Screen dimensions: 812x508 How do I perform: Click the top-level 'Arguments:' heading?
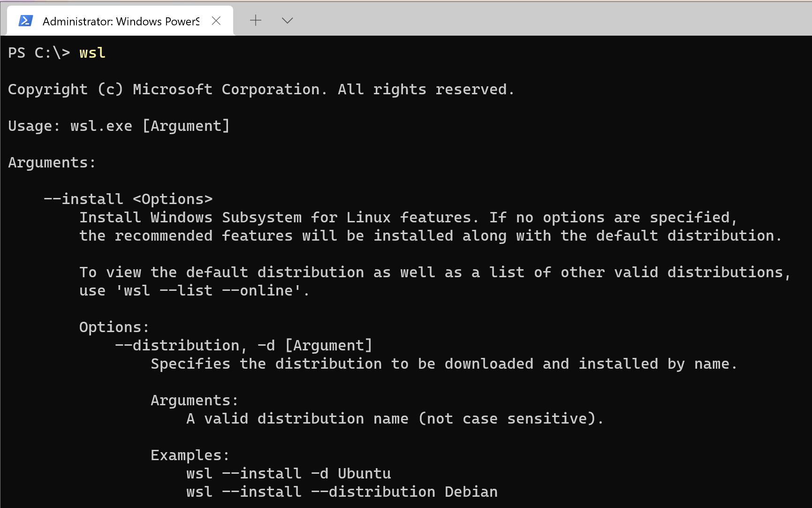click(x=52, y=162)
